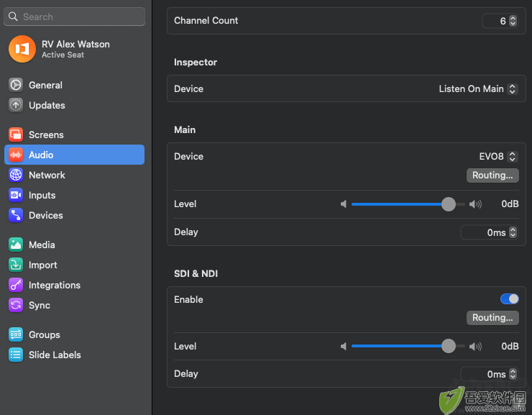Adjust the Channel Count stepper arrows
The height and width of the screenshot is (415, 532).
(513, 21)
